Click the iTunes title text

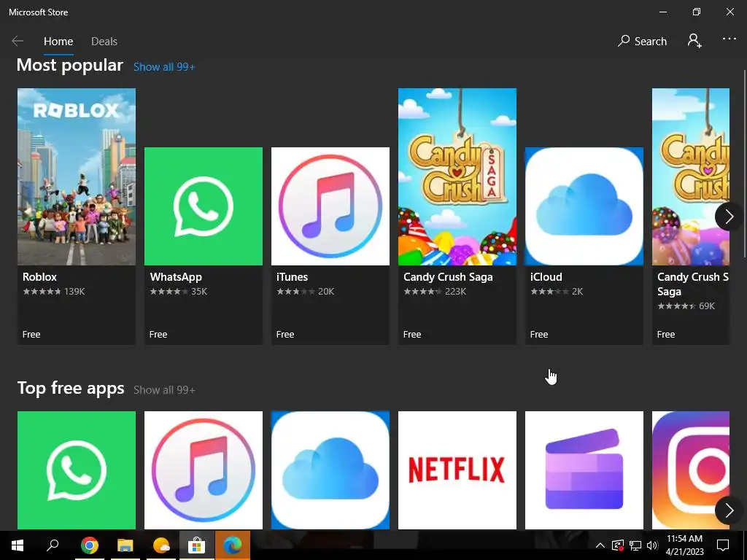point(292,277)
